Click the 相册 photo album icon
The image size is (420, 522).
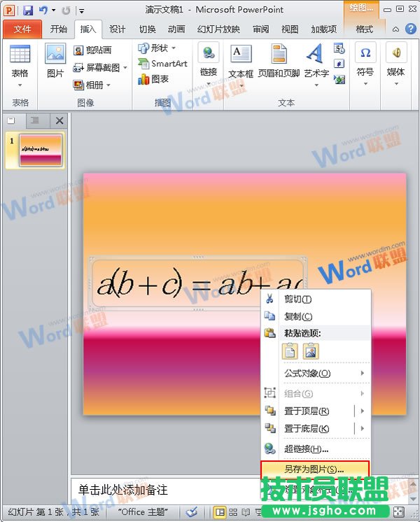pyautogui.click(x=78, y=85)
